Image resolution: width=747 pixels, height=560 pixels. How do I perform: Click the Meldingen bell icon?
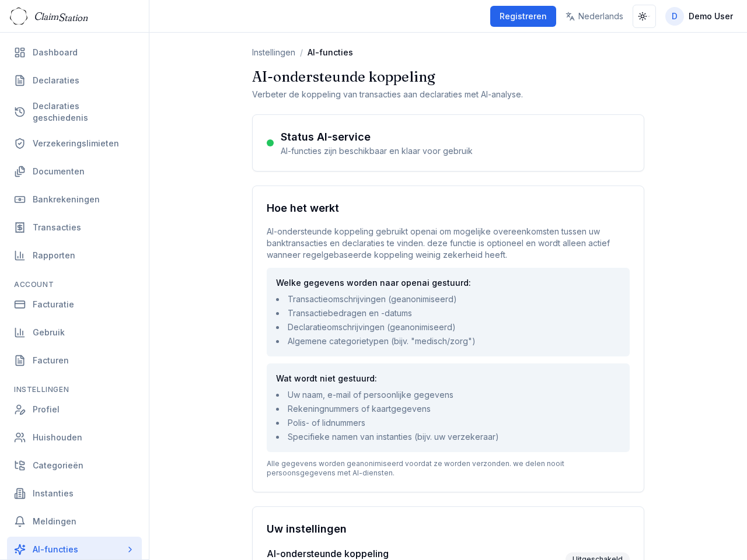tap(20, 521)
